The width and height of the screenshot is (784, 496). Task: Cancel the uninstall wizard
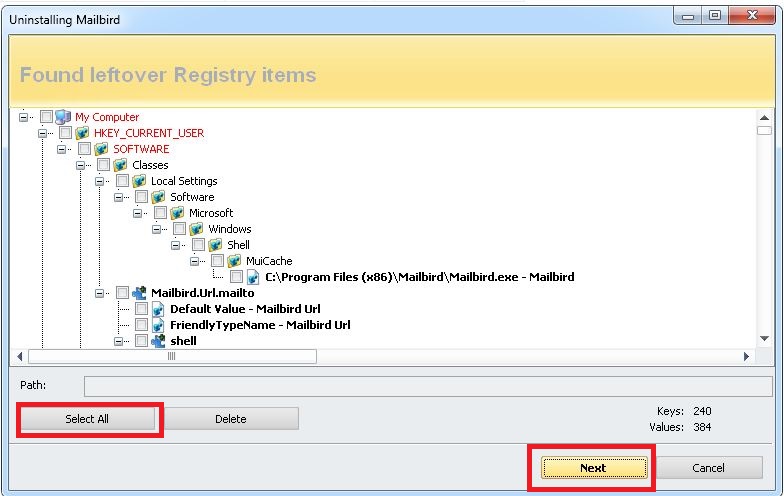[708, 468]
